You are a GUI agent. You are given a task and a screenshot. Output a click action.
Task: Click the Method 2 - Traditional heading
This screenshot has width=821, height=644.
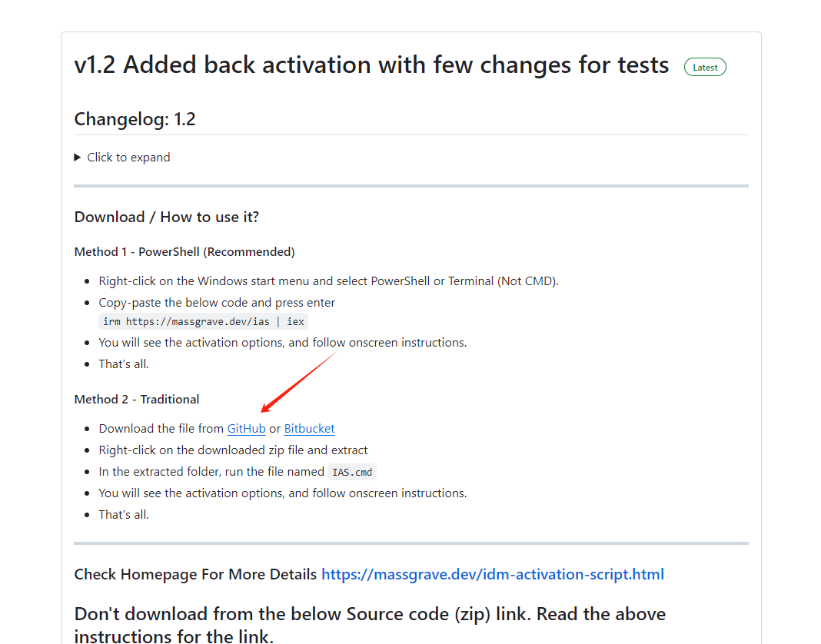(x=137, y=400)
